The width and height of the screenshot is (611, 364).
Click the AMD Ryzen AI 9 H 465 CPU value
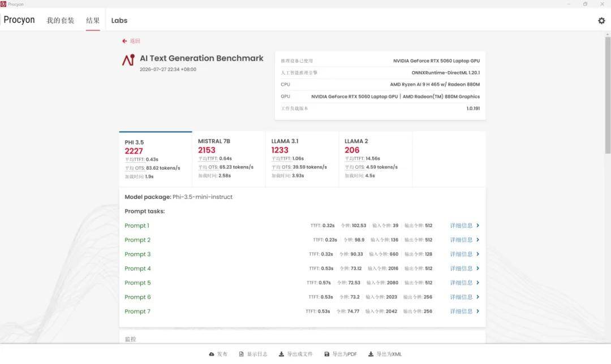coord(435,84)
